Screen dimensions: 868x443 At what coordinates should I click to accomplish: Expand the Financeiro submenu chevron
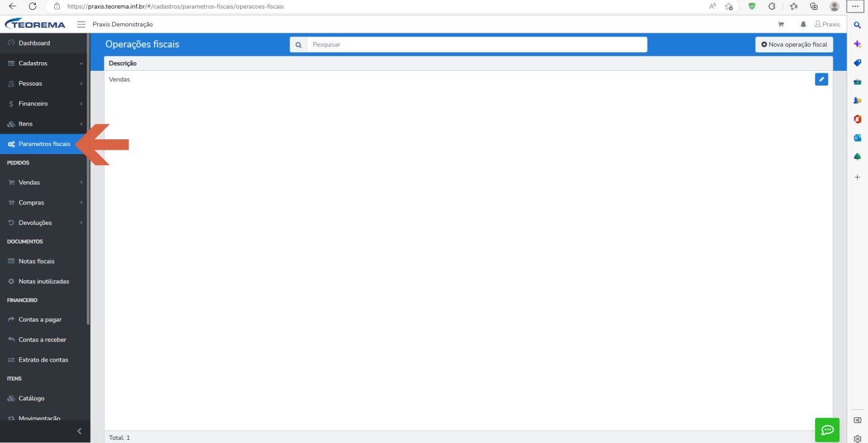tap(81, 104)
